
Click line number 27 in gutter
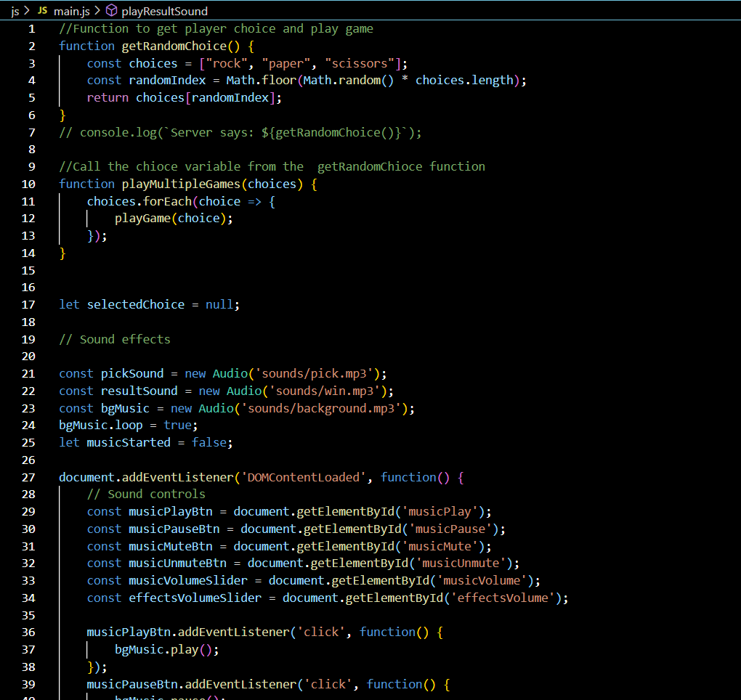tap(28, 478)
